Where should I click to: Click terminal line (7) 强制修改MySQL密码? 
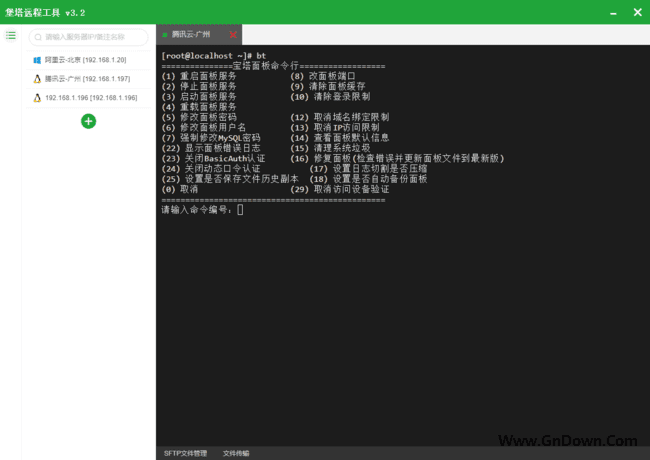(x=211, y=138)
